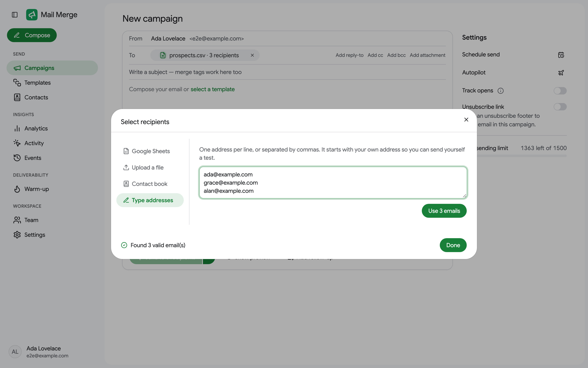This screenshot has height=368, width=588.
Task: Open Templates in the sidebar
Action: 52,83
